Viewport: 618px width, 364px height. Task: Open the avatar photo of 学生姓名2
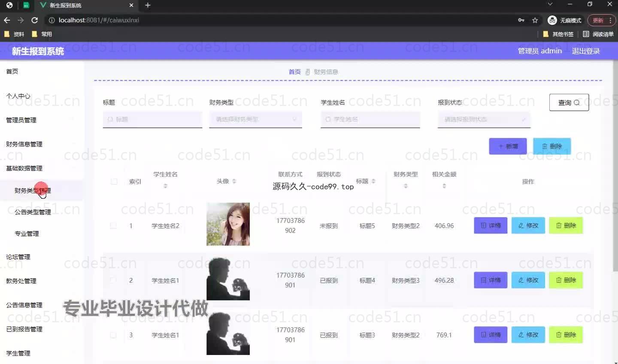tap(228, 224)
